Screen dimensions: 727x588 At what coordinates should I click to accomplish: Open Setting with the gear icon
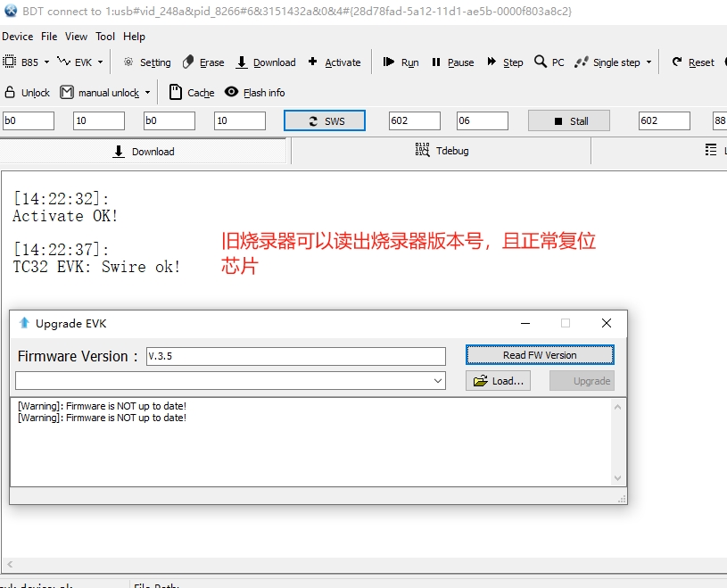128,62
